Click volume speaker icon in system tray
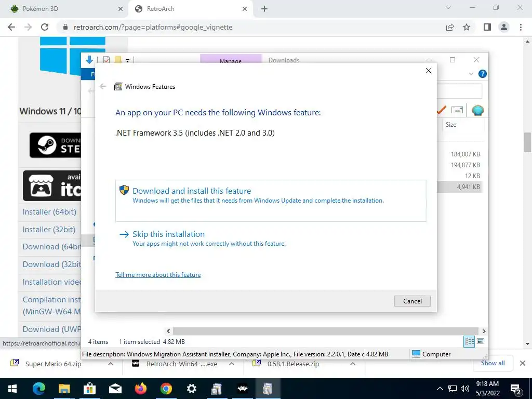 465,389
